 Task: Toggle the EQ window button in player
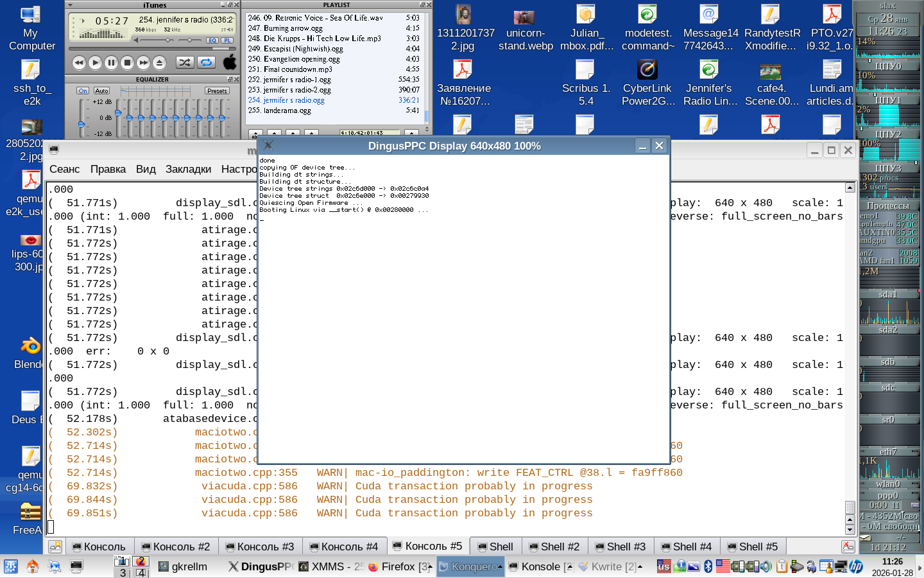(212, 40)
